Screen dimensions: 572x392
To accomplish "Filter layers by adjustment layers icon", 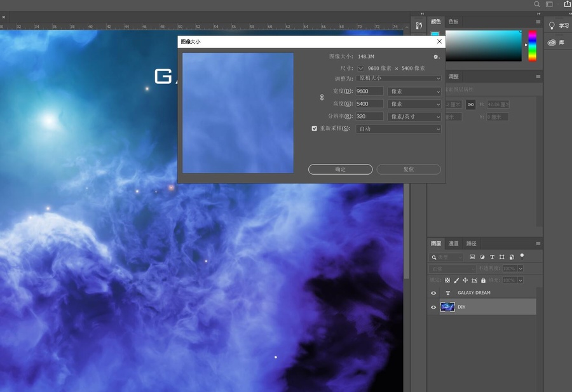I will coord(482,257).
